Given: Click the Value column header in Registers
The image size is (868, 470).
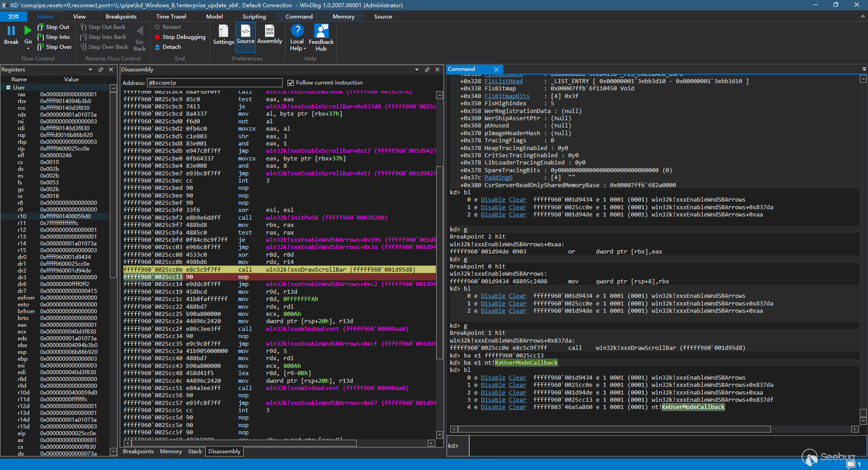Looking at the screenshot, I should 71,80.
